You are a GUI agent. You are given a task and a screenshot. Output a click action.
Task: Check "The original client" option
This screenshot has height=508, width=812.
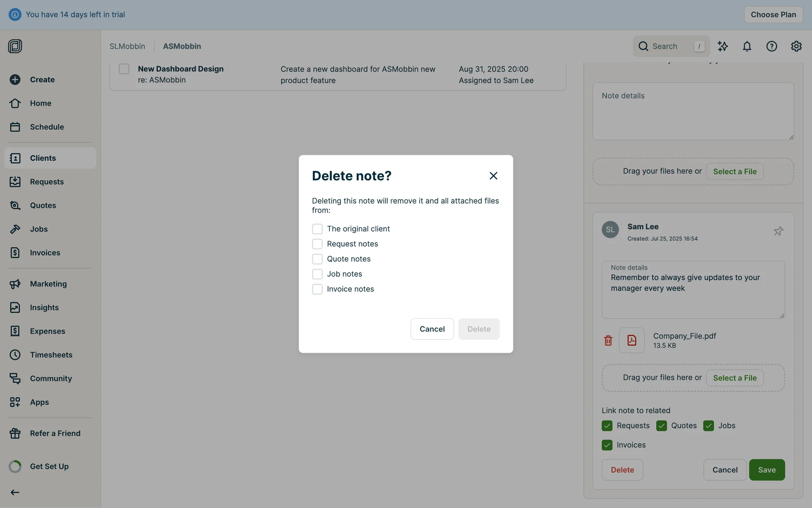(x=317, y=229)
